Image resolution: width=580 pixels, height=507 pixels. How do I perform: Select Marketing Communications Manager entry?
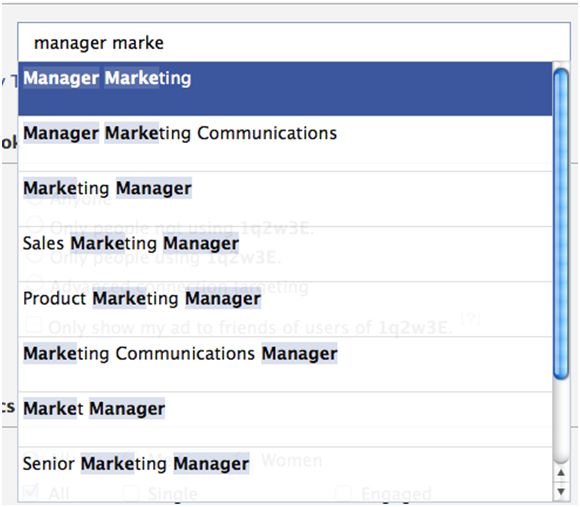[285, 364]
